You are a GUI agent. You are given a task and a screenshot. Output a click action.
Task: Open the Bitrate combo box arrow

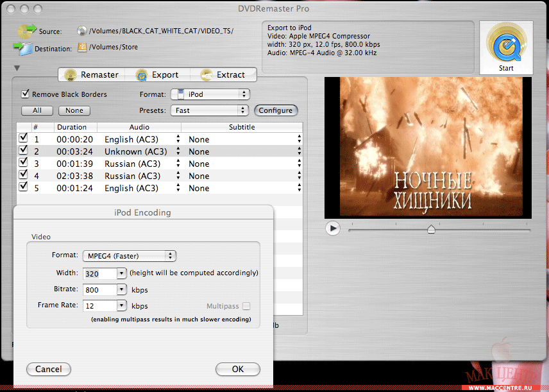[121, 289]
